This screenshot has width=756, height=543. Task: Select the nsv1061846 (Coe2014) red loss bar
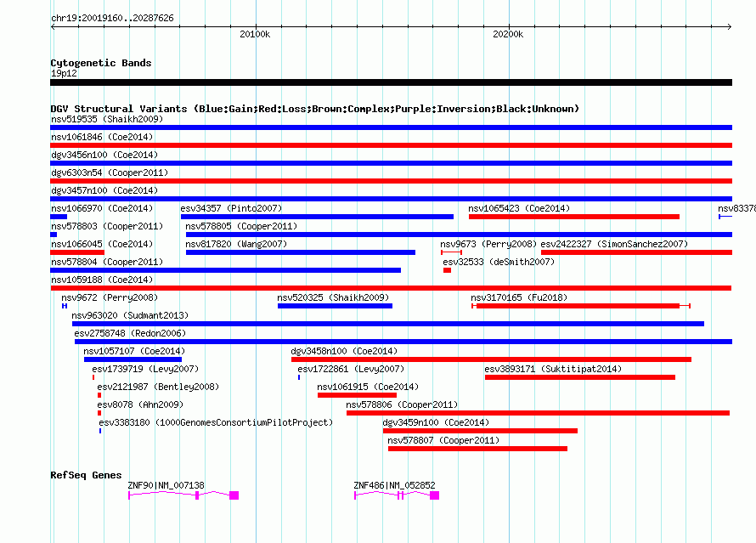tap(391, 145)
